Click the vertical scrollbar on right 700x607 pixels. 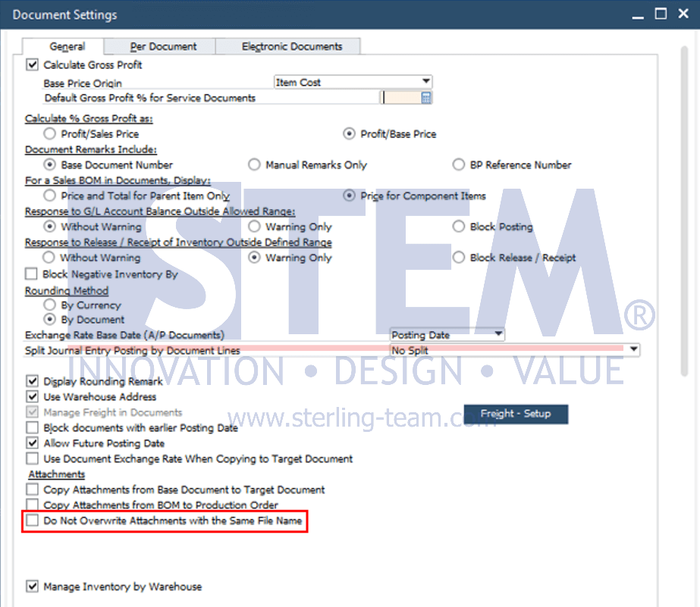coord(684,210)
